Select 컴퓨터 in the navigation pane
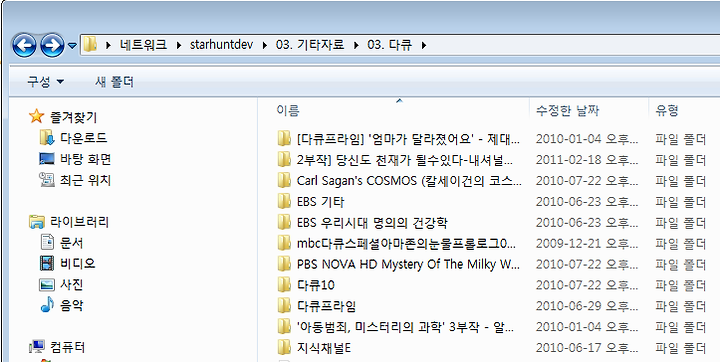 point(67,347)
